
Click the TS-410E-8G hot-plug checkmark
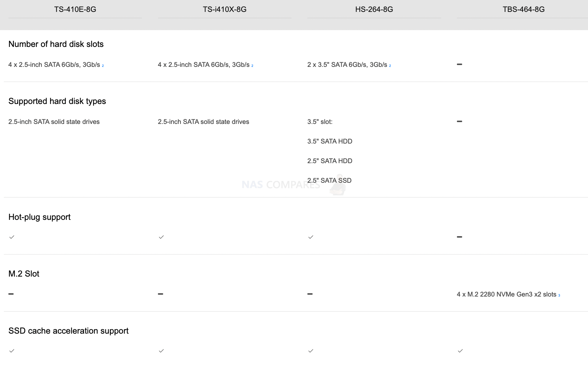pyautogui.click(x=12, y=237)
